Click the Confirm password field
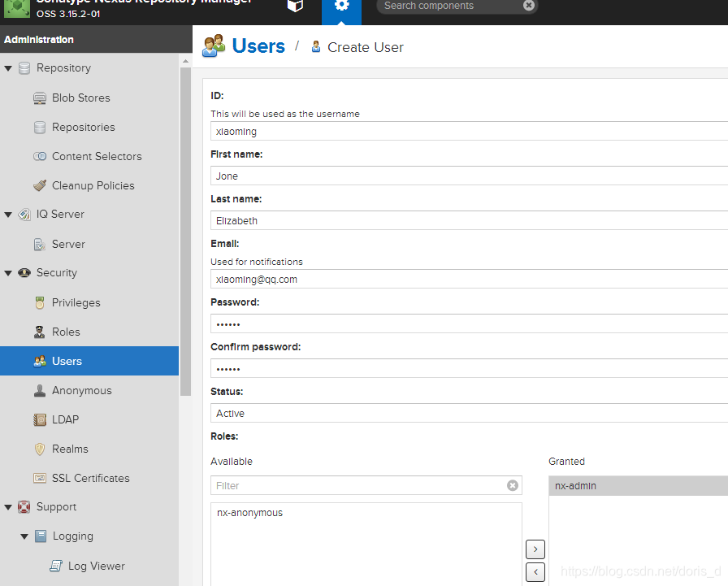The width and height of the screenshot is (728, 586). [469, 368]
